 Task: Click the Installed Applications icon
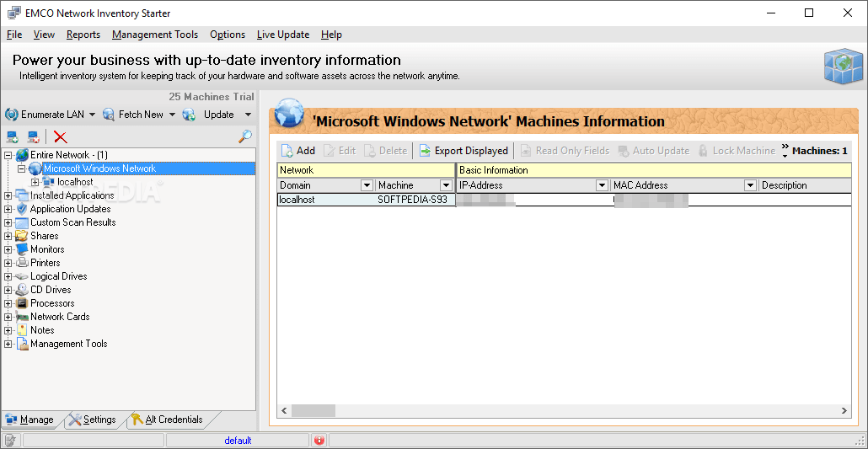[22, 195]
